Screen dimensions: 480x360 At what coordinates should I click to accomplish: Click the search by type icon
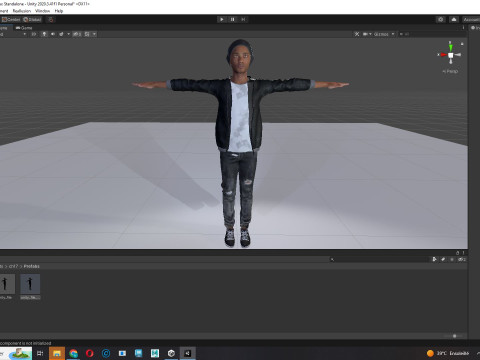tap(434, 259)
